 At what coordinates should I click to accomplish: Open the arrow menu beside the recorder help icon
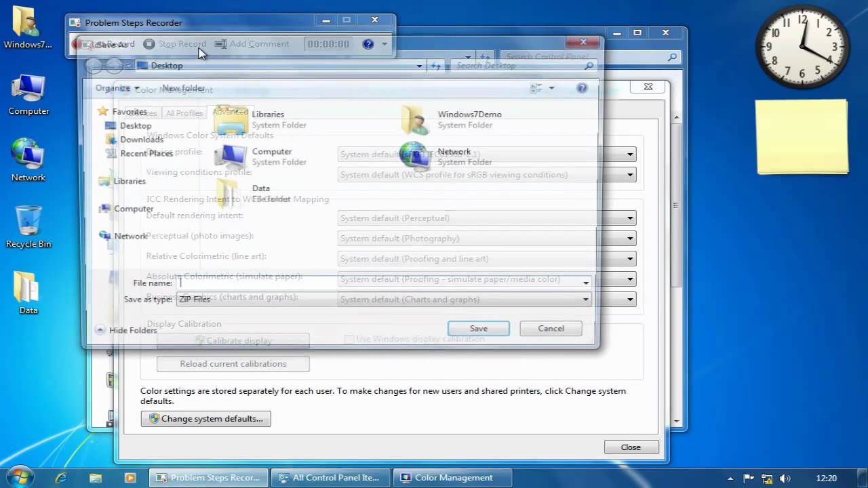click(x=384, y=44)
